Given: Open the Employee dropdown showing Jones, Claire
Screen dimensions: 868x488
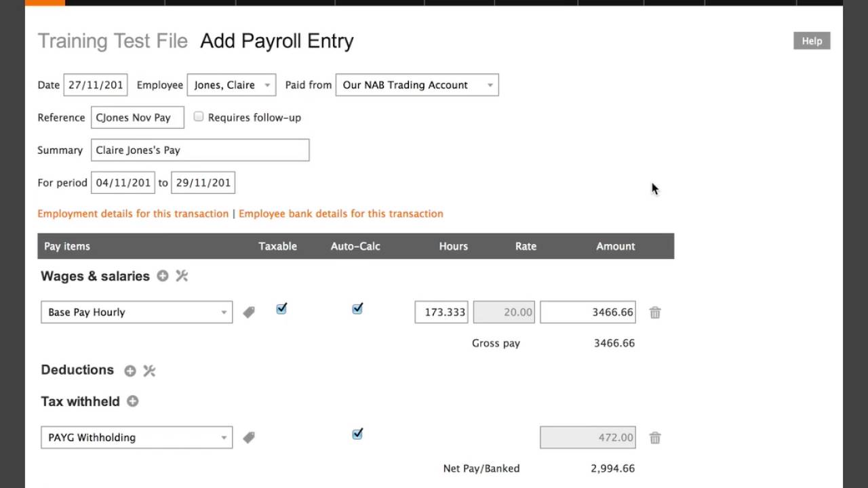Looking at the screenshot, I should coord(232,85).
